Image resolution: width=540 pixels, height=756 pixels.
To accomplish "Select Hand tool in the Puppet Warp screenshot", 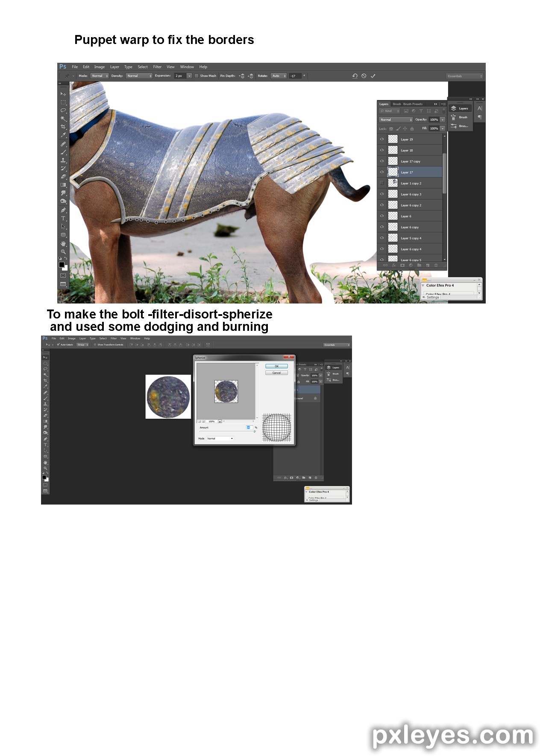I will (63, 243).
